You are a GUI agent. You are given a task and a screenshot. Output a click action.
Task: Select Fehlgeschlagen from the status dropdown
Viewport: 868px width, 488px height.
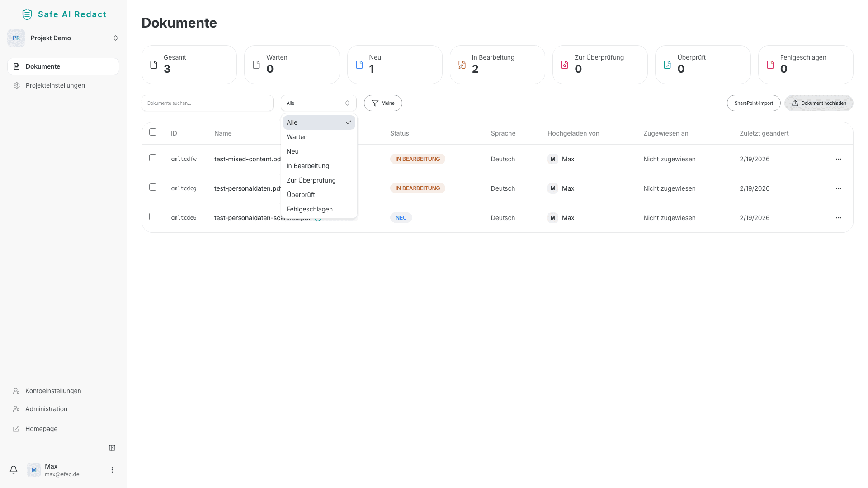click(x=309, y=209)
